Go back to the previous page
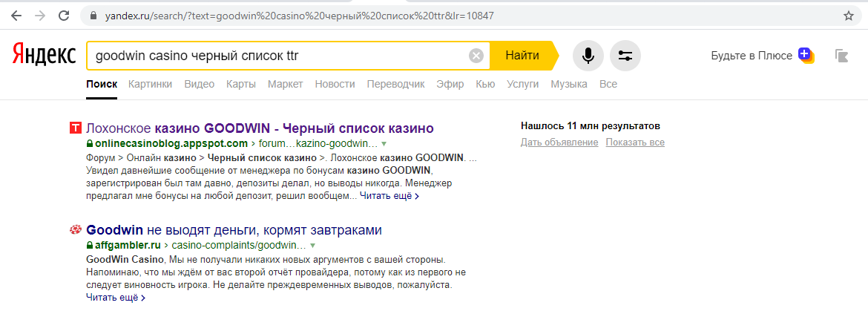Viewport: 868px width, 311px height. click(x=16, y=16)
